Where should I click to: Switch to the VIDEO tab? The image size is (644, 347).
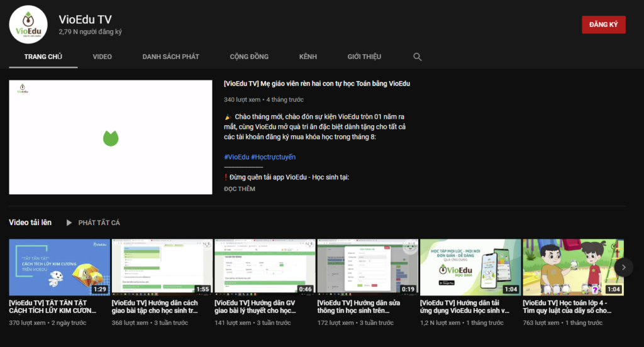tap(102, 57)
